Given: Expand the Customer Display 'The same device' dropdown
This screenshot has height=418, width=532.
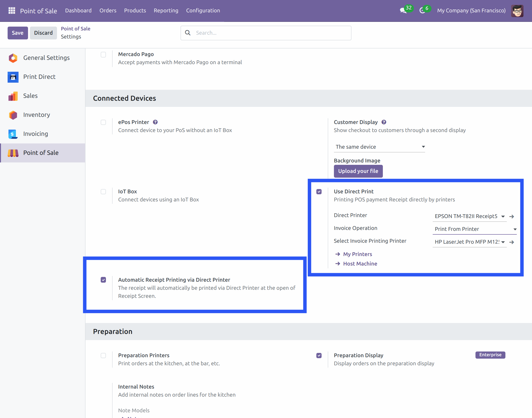Looking at the screenshot, I should pyautogui.click(x=379, y=147).
